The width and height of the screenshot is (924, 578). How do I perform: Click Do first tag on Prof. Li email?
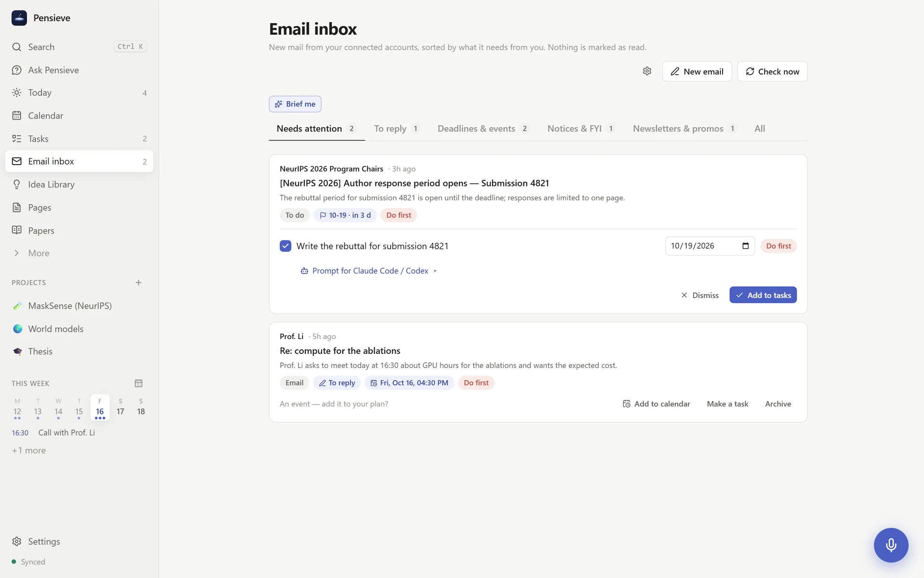point(476,383)
